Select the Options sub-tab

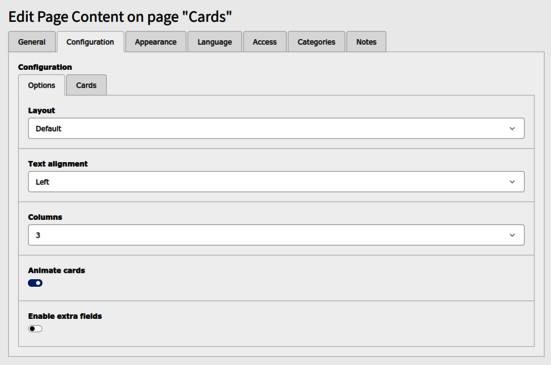(x=41, y=85)
